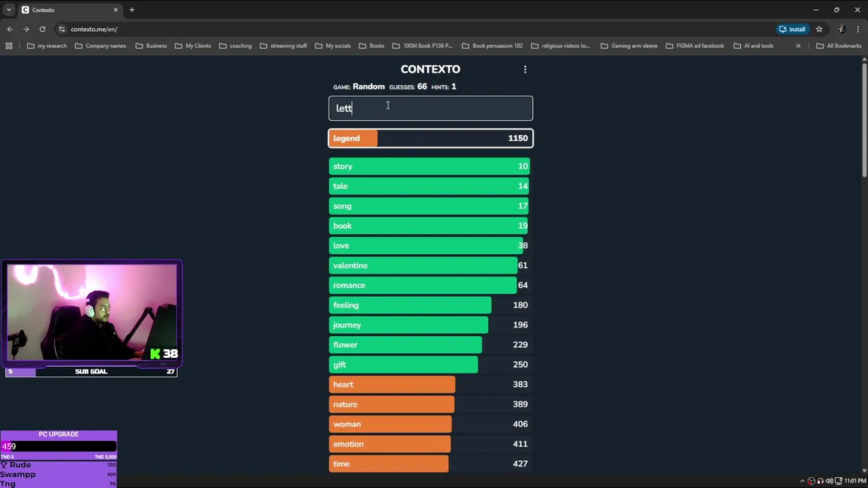The height and width of the screenshot is (488, 868).
Task: Click the 'tale' guess row ranked 14
Action: point(429,186)
